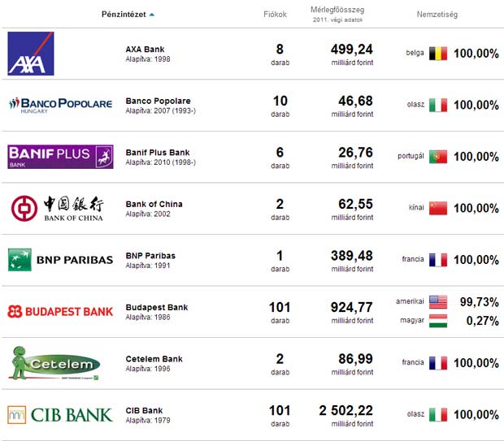
Task: Sort by Nemzetiség column header
Action: 437,15
